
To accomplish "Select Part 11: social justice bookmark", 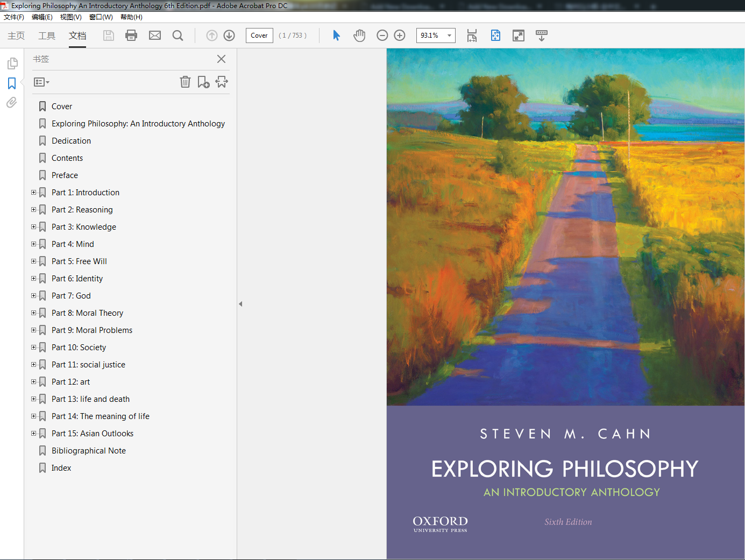I will [x=88, y=365].
